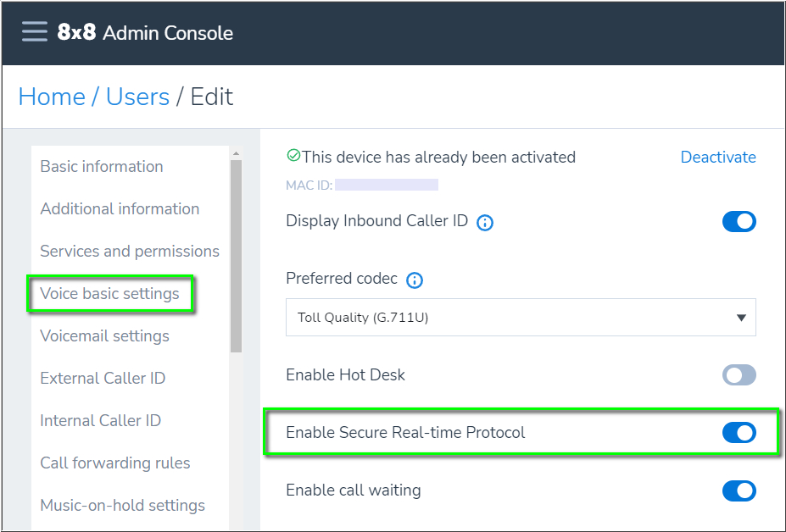Click info icon next to Preferred codec
Screen dimensions: 786x532
point(415,280)
